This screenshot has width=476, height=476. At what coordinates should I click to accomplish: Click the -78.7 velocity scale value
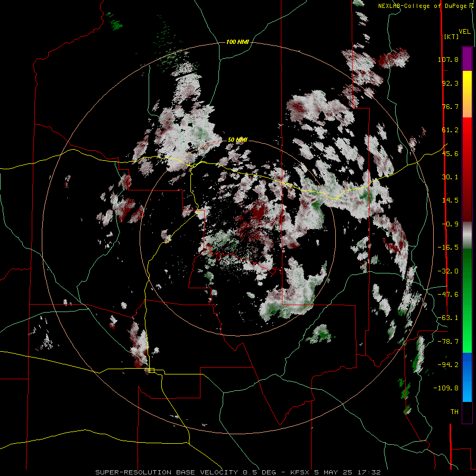pyautogui.click(x=448, y=342)
